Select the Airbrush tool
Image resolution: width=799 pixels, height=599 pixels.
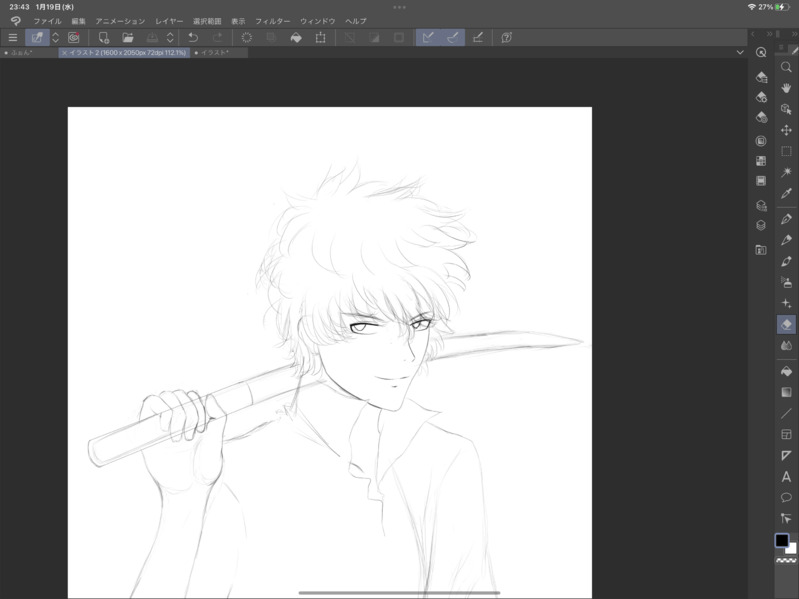786,282
